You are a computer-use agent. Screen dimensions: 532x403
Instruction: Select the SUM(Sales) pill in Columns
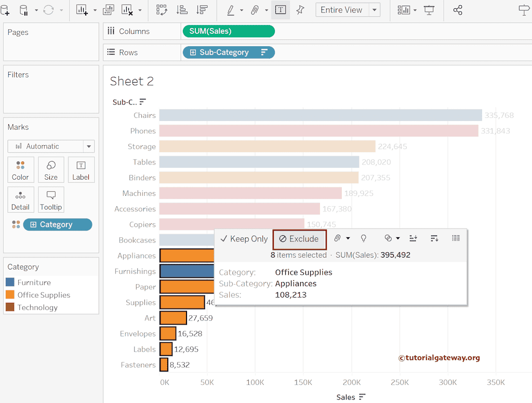(x=229, y=31)
